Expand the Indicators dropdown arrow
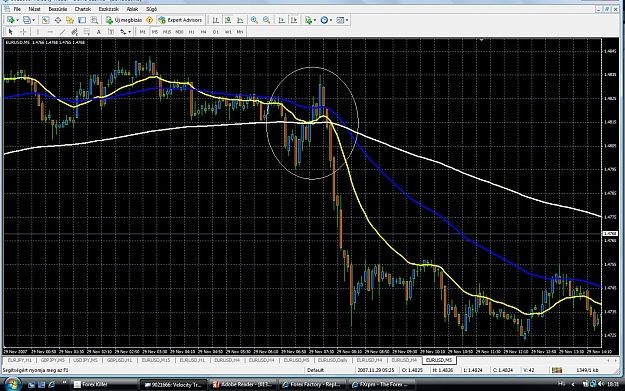Screen dimensions: 625x391 click(x=315, y=20)
